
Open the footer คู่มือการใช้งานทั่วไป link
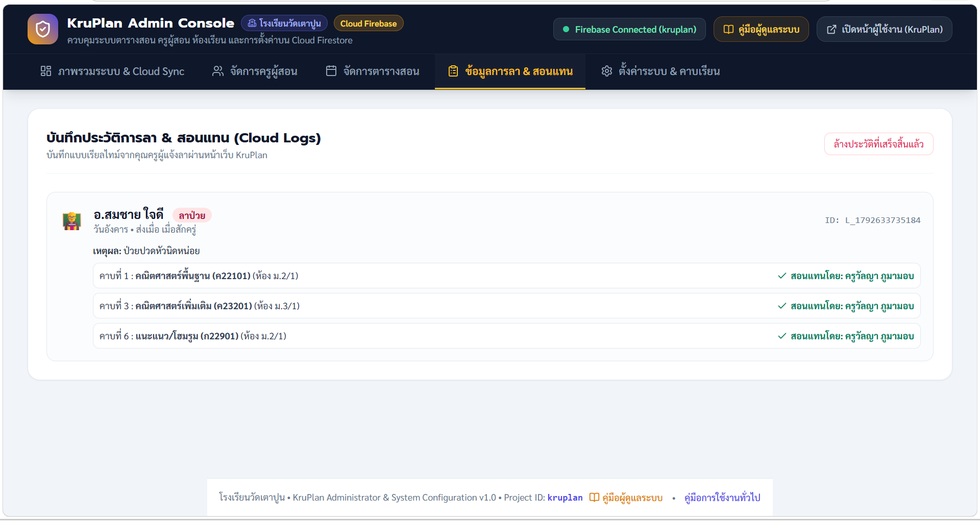(722, 498)
